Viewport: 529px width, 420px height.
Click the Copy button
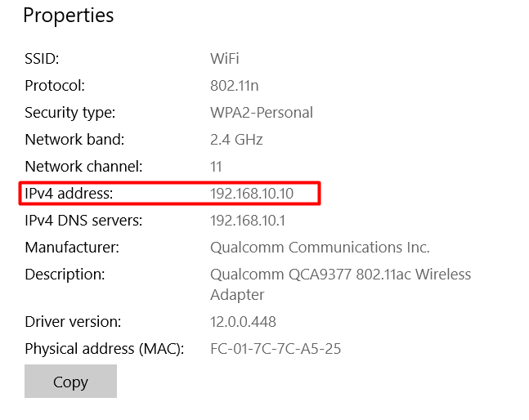click(70, 382)
